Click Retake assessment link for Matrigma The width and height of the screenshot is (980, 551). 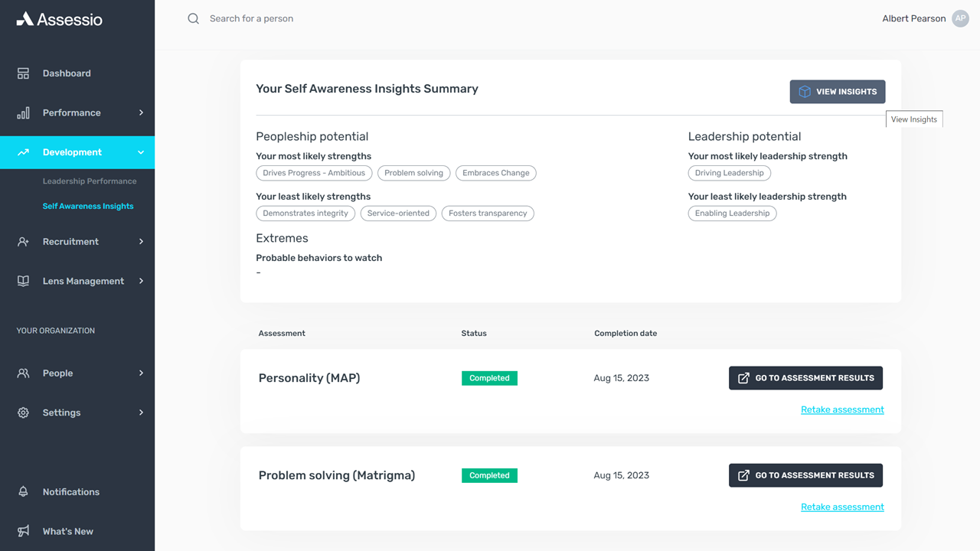[x=842, y=507]
